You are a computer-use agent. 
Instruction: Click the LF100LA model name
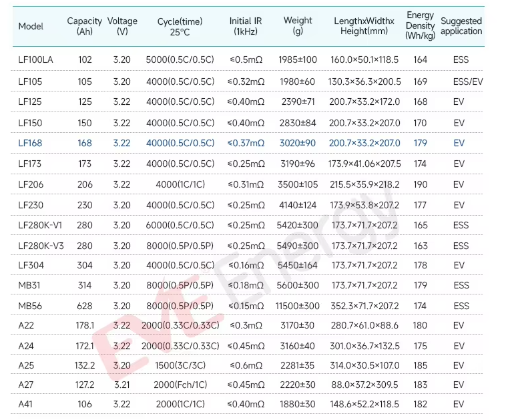(x=35, y=59)
